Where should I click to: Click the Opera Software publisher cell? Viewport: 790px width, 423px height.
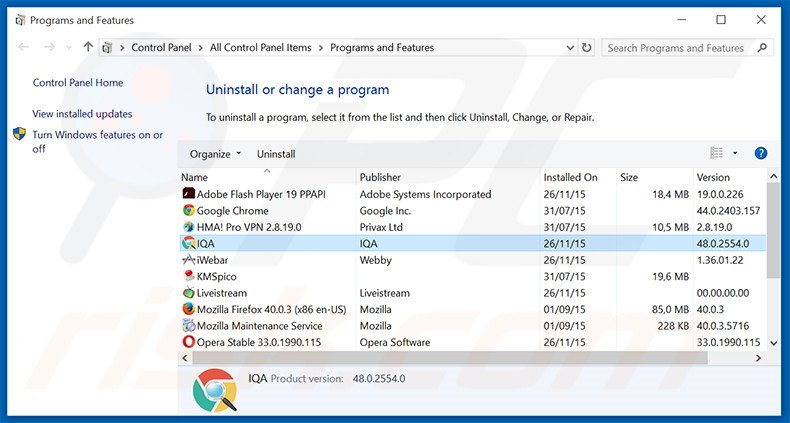(394, 342)
